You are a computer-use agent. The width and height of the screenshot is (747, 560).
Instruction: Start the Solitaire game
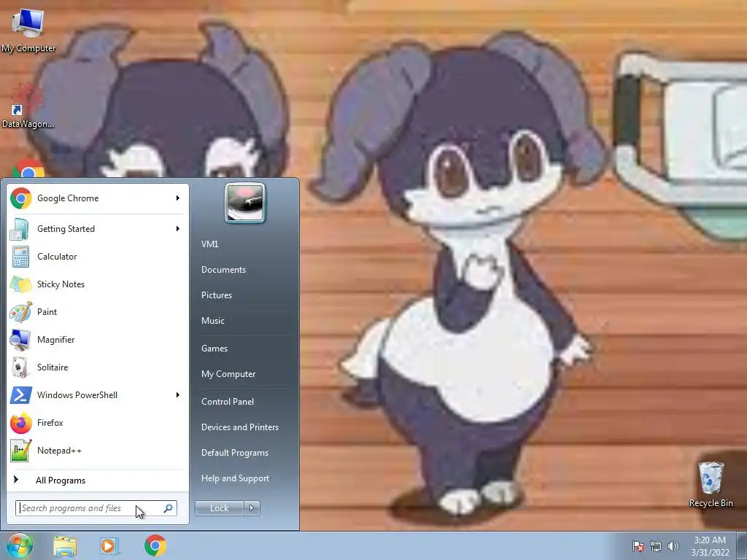(x=98, y=367)
